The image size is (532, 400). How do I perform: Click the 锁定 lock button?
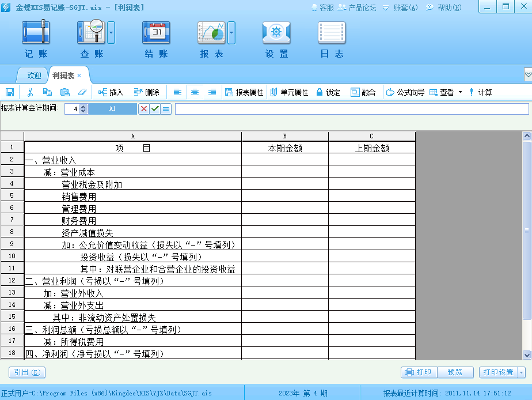[x=328, y=92]
